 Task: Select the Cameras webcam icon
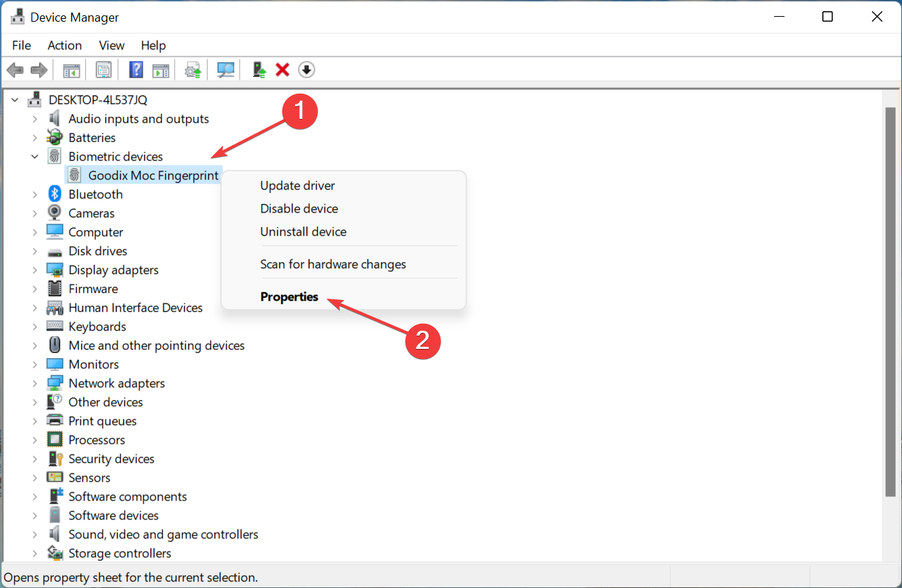55,213
